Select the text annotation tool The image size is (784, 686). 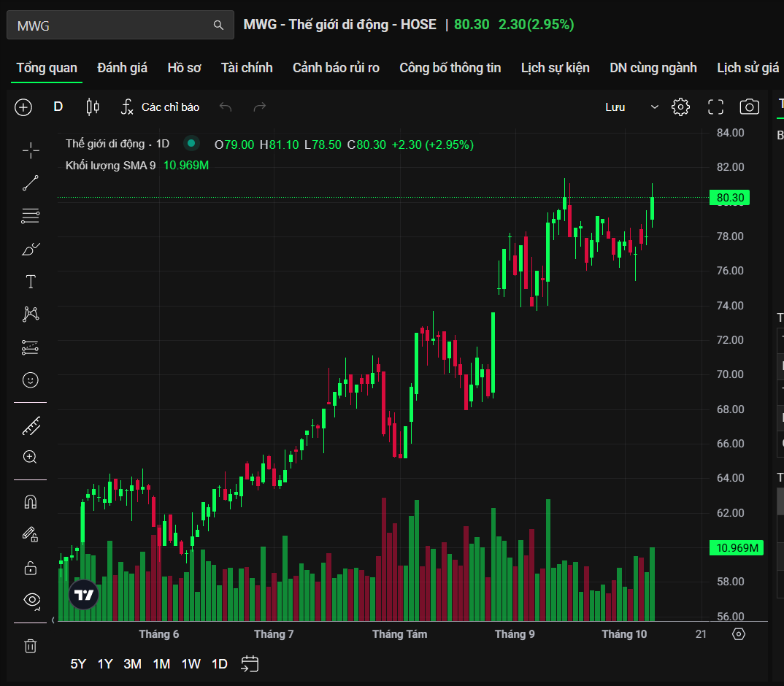[x=31, y=282]
